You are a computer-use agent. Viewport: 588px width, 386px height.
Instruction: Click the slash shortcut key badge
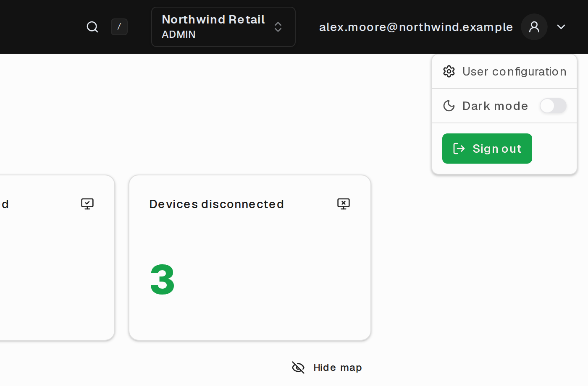pyautogui.click(x=119, y=27)
